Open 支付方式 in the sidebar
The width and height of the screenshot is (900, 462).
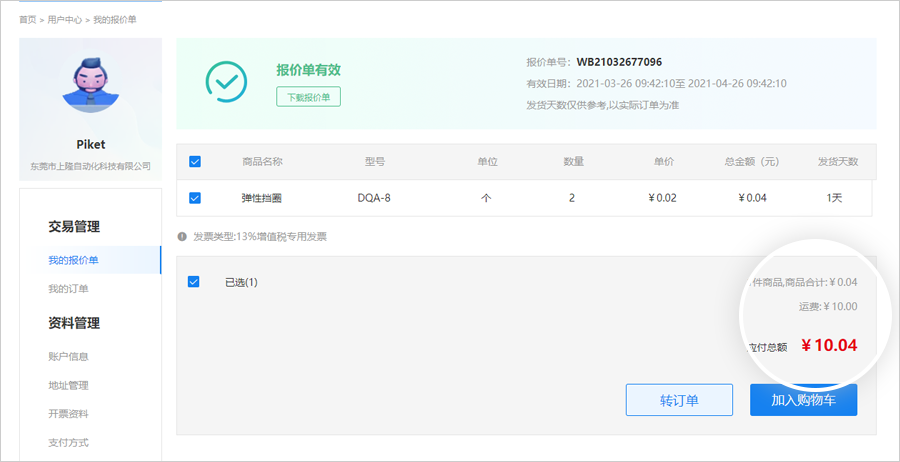[x=69, y=442]
